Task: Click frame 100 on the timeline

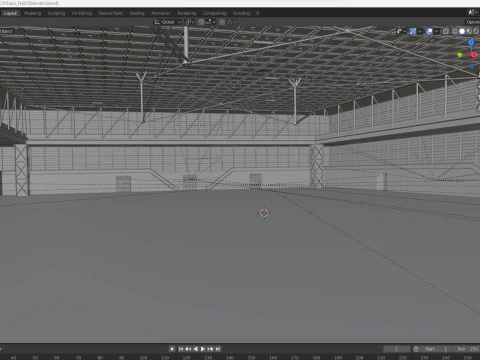Action: point(143,357)
